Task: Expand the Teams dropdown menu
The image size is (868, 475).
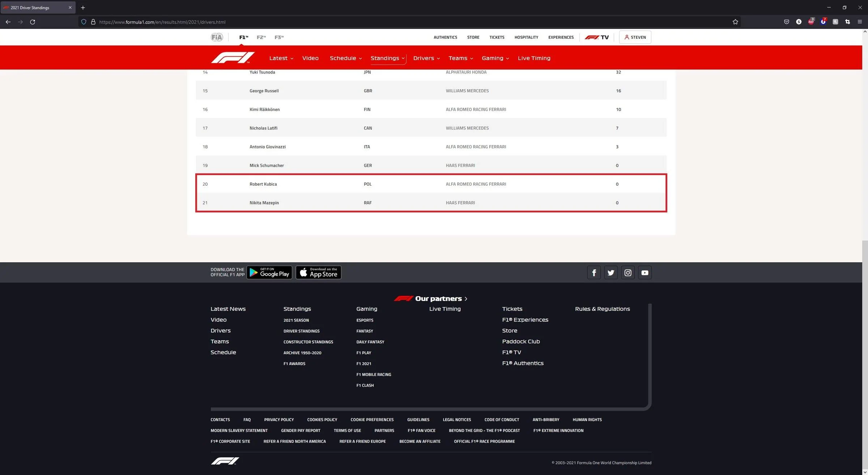Action: click(461, 58)
